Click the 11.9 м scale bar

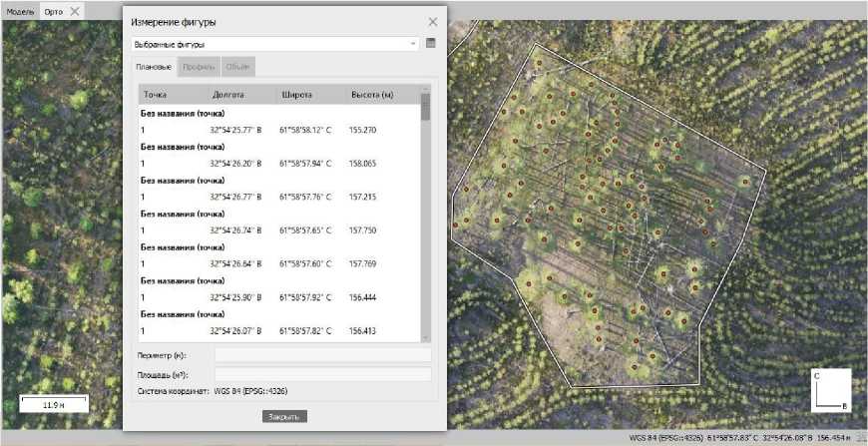pos(54,405)
